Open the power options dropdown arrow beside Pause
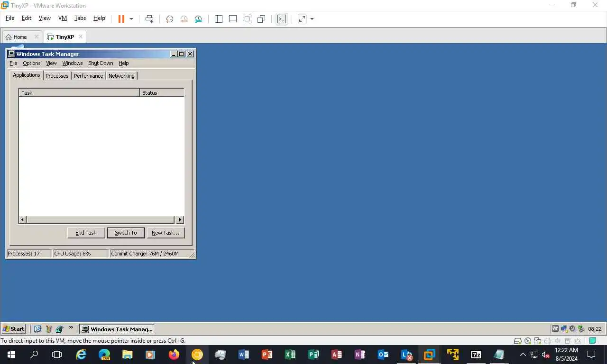Screen dimensions: 607x364 tap(131, 19)
